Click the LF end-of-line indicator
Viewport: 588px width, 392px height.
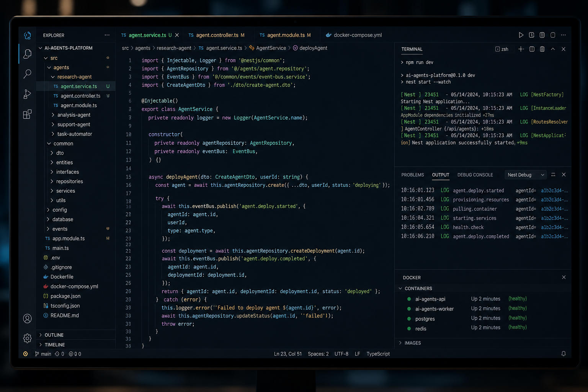point(357,354)
